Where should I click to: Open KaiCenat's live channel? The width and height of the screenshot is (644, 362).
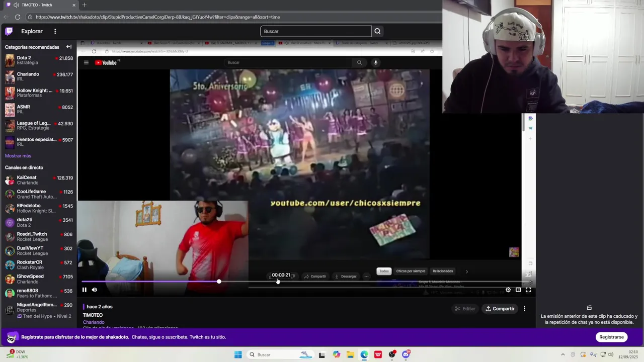coord(39,180)
